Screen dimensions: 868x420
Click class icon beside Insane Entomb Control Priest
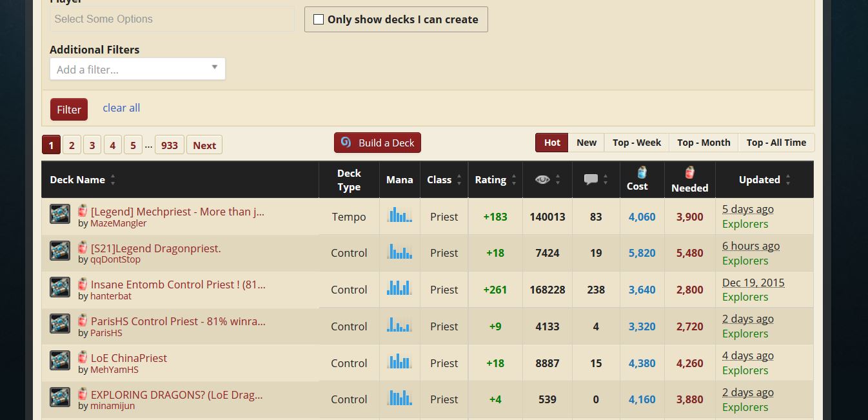tap(60, 287)
